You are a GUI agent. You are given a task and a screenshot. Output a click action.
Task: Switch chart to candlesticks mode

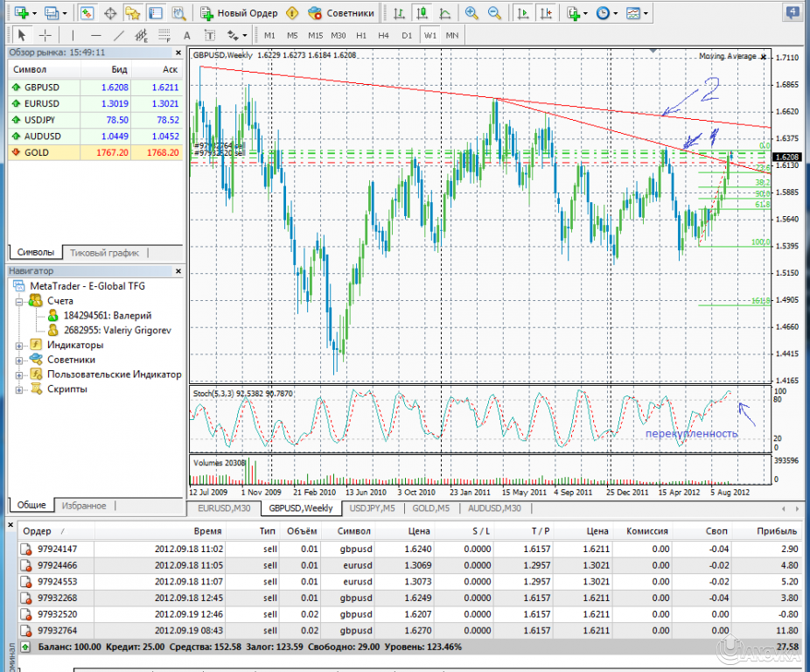pos(422,13)
